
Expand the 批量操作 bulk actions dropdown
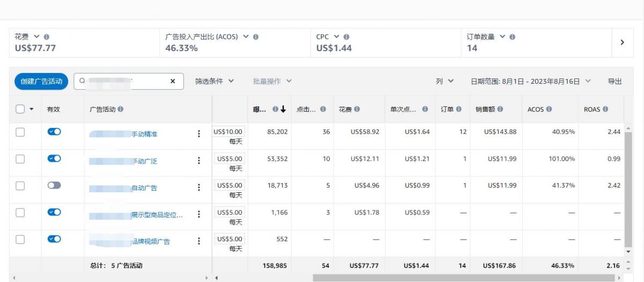[x=272, y=82]
